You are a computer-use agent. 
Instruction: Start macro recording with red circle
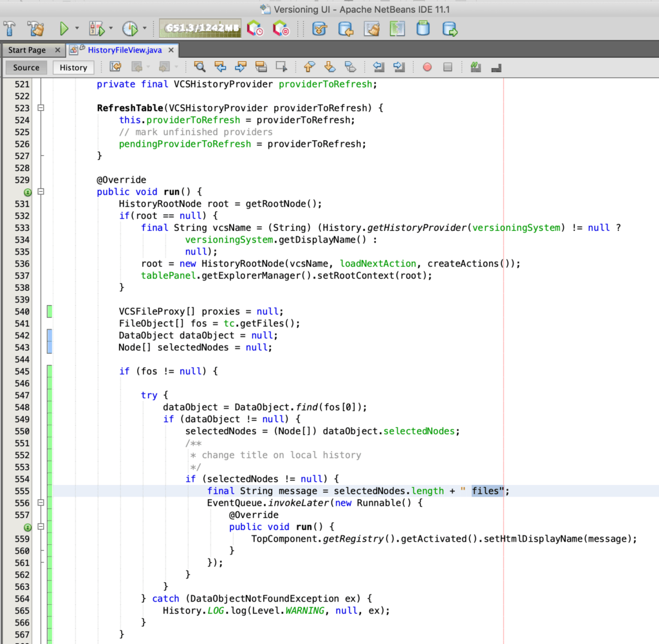click(x=427, y=67)
